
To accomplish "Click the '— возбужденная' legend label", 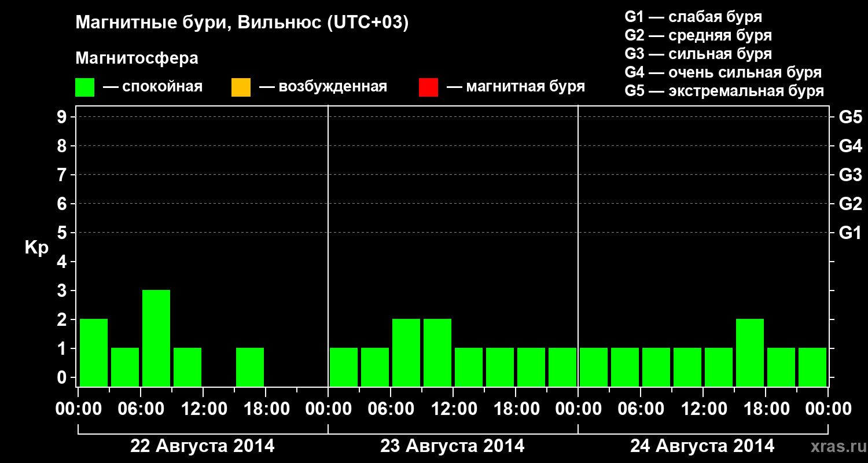I will coord(323,87).
